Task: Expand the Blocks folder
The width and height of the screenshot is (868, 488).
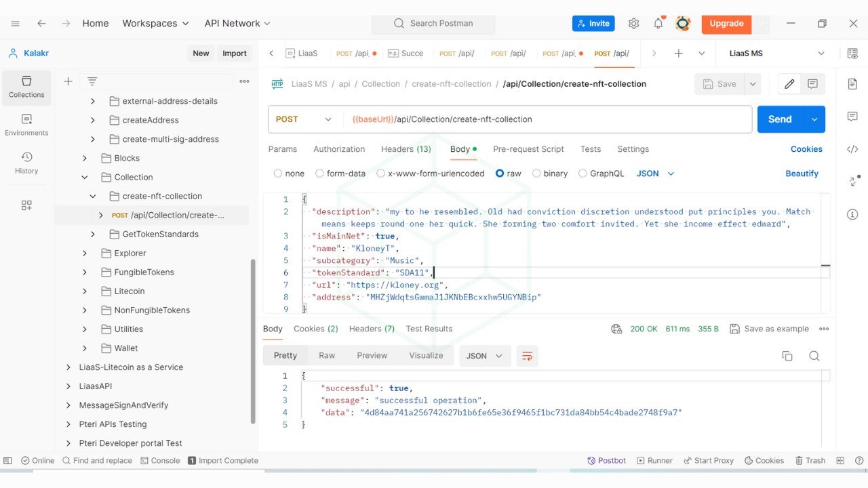Action: coord(85,158)
